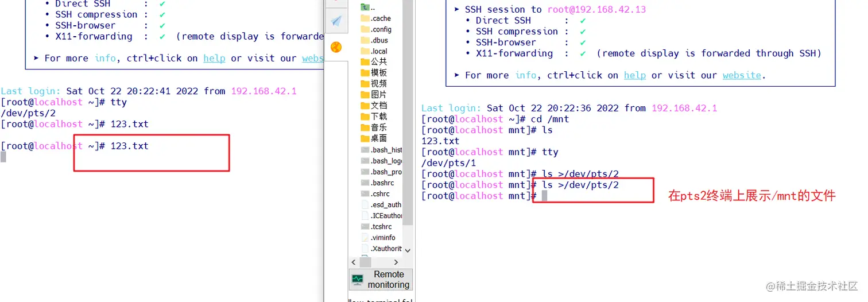Click the 'tty' command in left terminal
868x302 pixels.
(x=119, y=102)
